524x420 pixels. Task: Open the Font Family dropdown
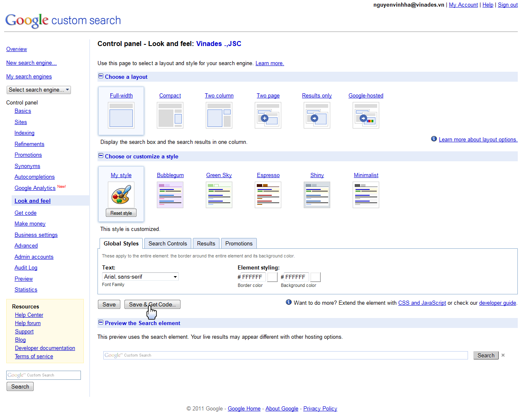click(140, 277)
